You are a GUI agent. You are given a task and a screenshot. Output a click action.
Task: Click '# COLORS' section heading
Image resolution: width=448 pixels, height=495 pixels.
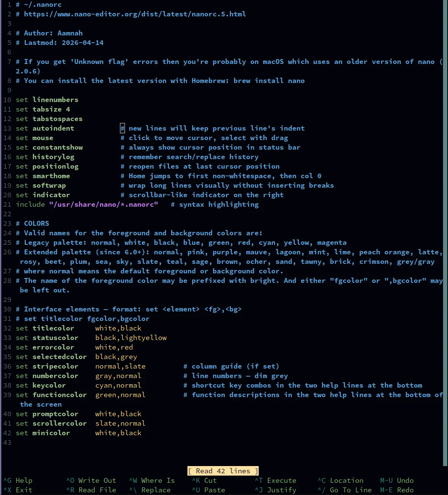[32, 224]
